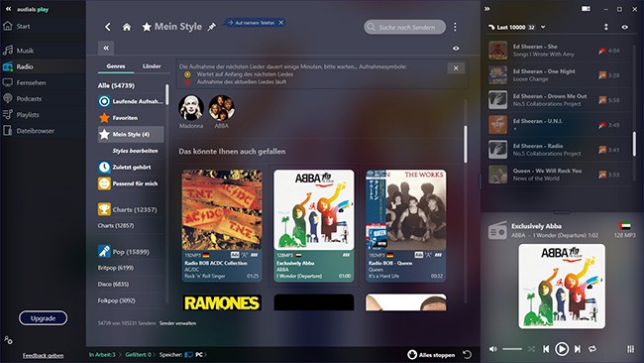The height and width of the screenshot is (363, 644).
Task: Open the 'Gefiltert: 0' status
Action: pos(139,355)
